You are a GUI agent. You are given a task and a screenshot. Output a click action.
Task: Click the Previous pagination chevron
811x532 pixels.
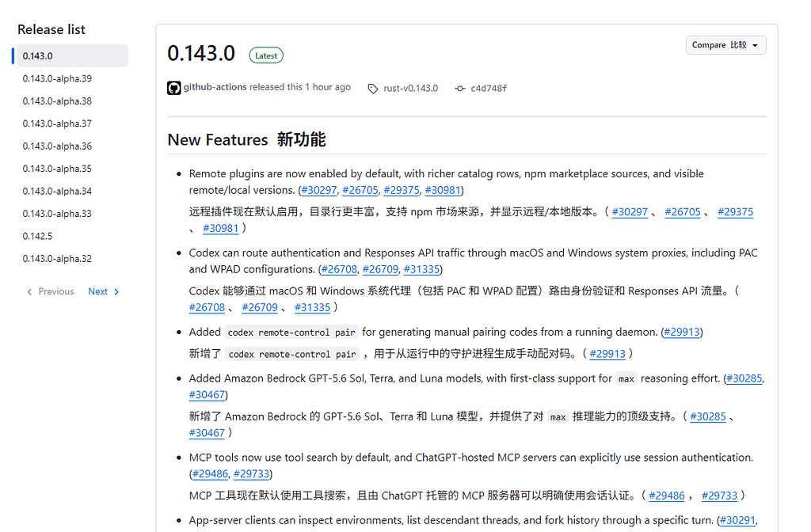pyautogui.click(x=29, y=291)
